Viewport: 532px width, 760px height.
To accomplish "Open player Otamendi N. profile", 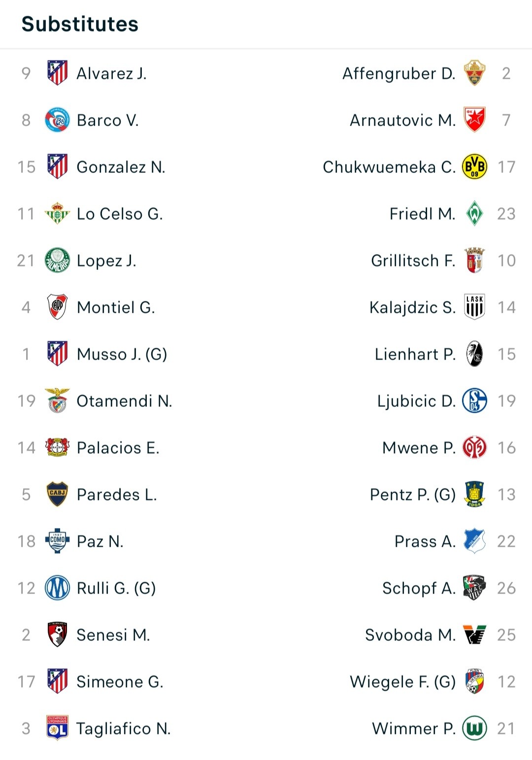I will point(125,401).
